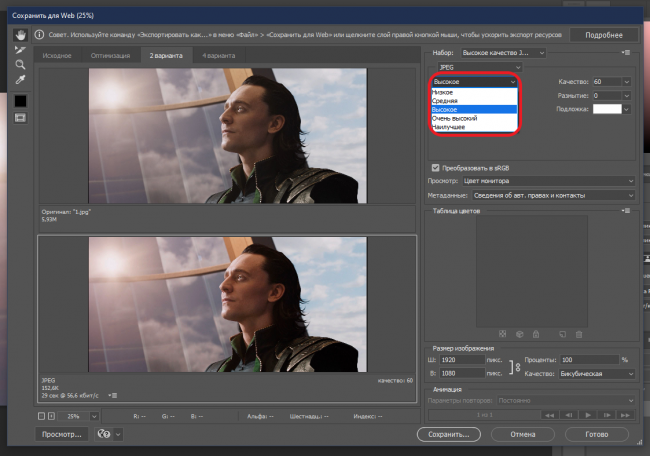Click the web-snap color table icon
The image size is (650, 456).
502,334
